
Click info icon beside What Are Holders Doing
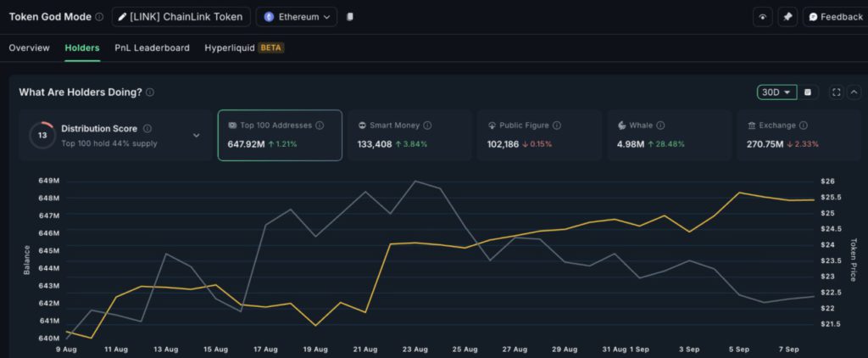click(x=150, y=92)
